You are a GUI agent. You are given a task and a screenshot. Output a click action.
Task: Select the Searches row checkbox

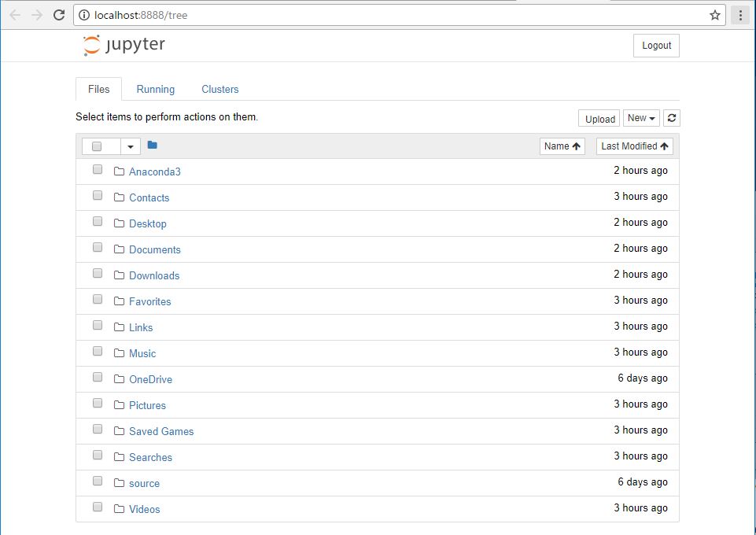click(98, 455)
